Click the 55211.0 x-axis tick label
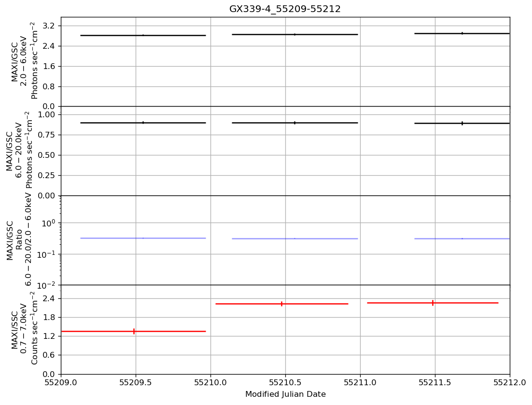The height and width of the screenshot is (405, 532). coord(360,383)
